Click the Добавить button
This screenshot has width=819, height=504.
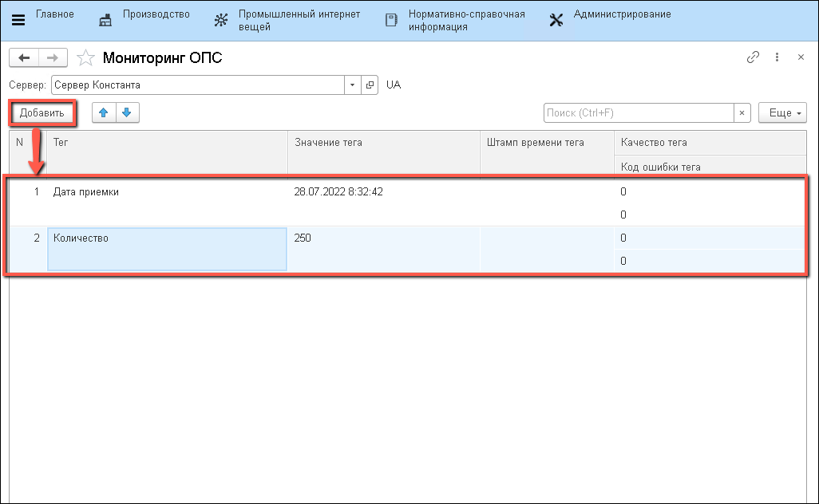coord(42,113)
